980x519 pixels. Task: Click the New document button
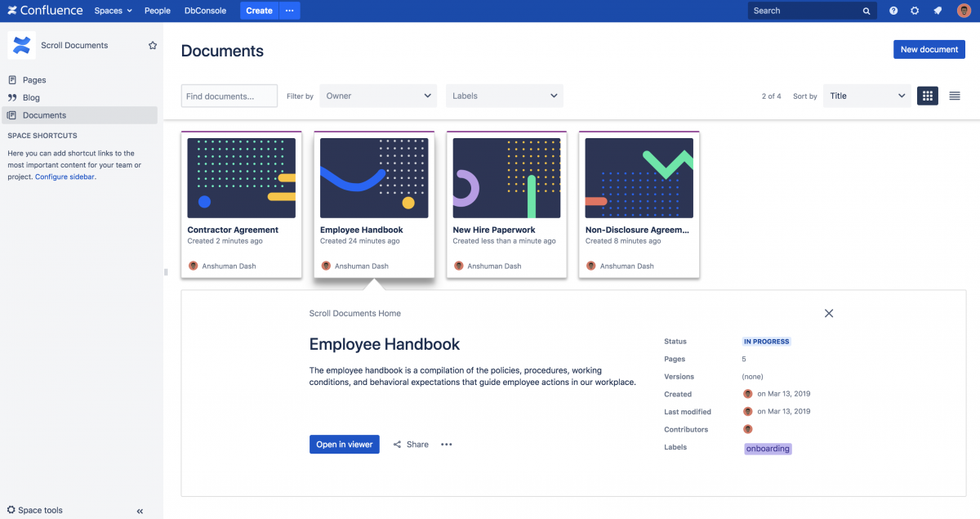(929, 50)
